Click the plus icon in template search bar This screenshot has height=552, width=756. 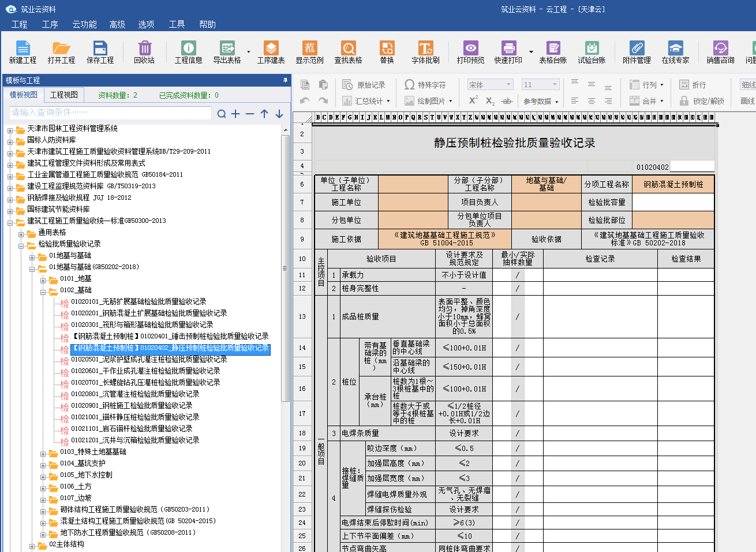click(x=235, y=114)
